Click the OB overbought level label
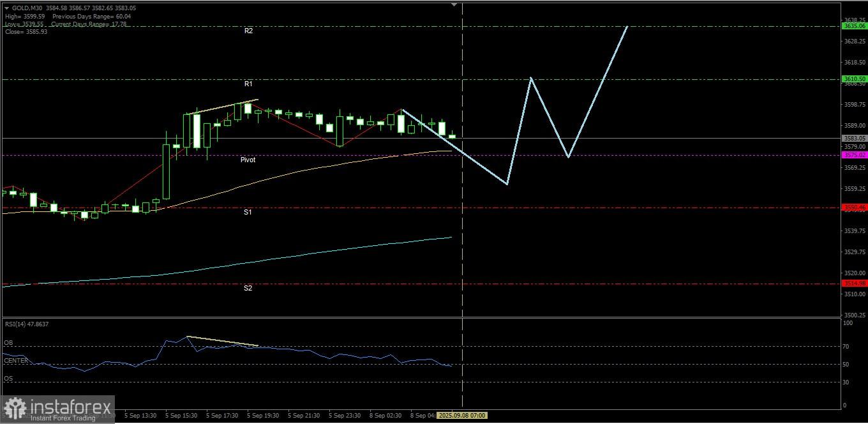 coord(8,343)
